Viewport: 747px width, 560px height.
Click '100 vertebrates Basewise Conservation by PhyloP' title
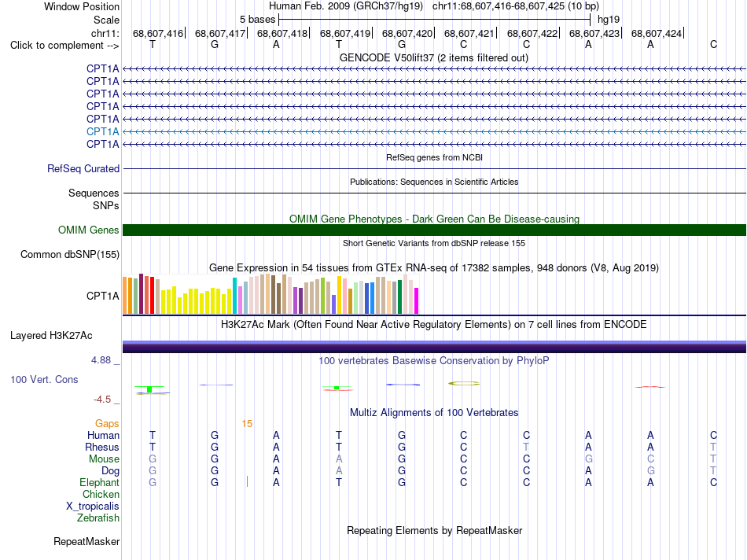[434, 361]
